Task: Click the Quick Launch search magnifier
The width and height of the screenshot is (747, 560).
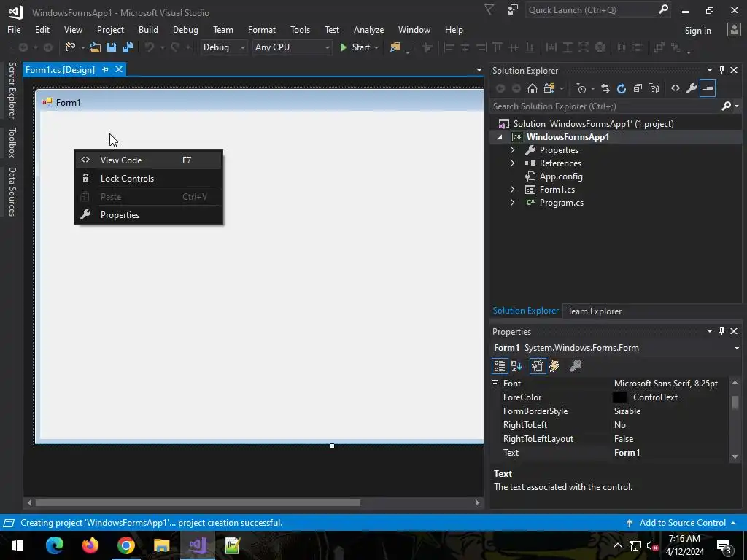Action: [x=663, y=9]
